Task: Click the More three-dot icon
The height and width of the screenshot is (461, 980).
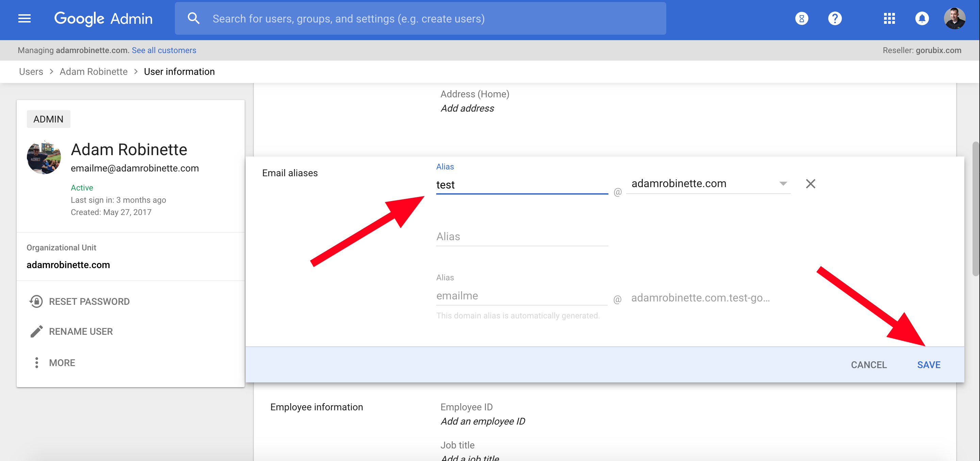Action: (36, 362)
